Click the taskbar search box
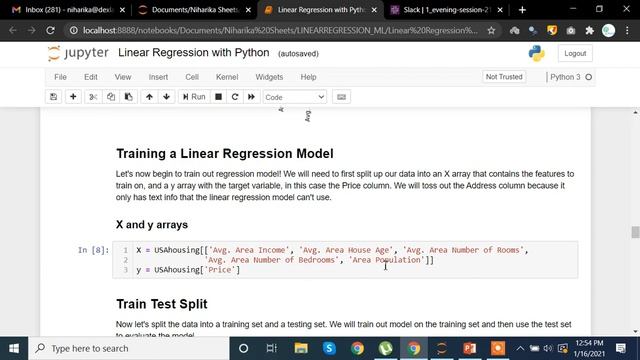640x360 pixels. click(129, 348)
